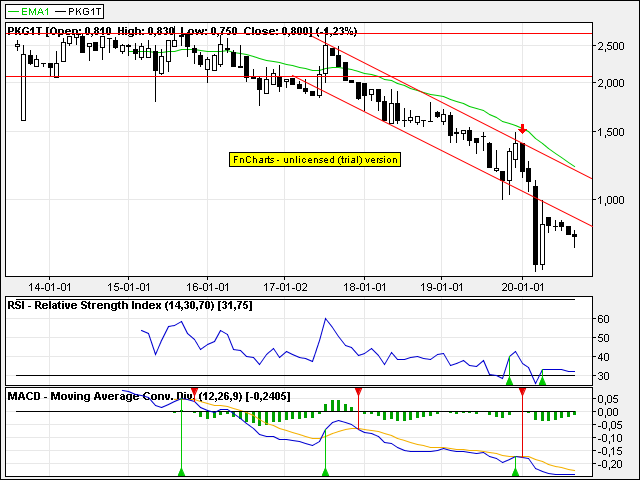This screenshot has width=640, height=480.
Task: Click the last green triangle on the RSI 30 line
Action: 542,381
